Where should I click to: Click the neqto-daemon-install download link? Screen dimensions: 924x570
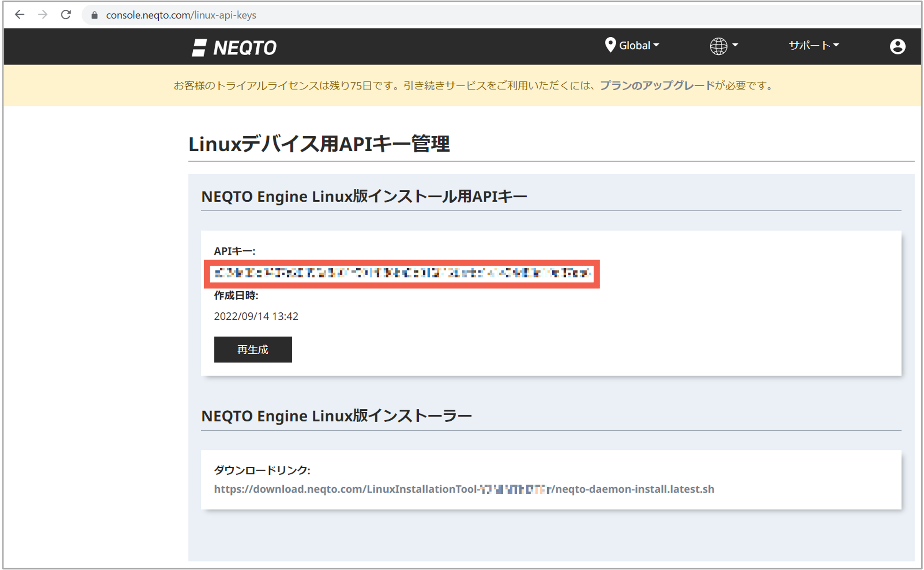(x=464, y=489)
